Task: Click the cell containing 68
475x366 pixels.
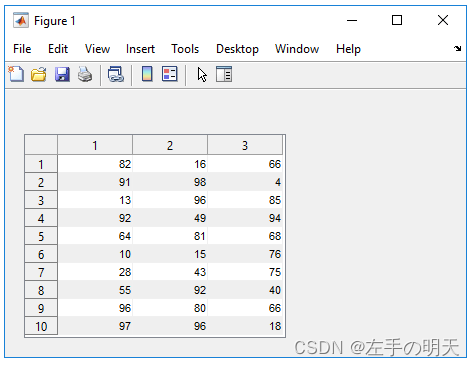Action: pyautogui.click(x=245, y=236)
